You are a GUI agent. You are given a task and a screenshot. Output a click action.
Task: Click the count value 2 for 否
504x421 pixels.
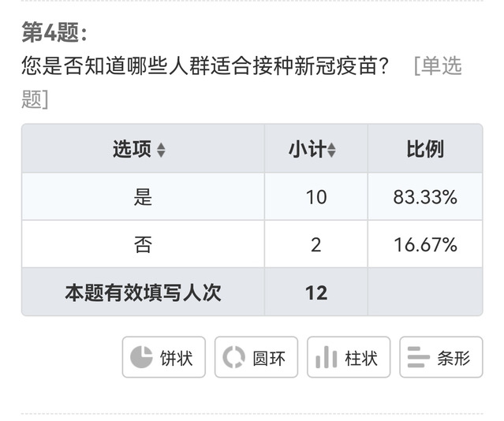click(x=315, y=244)
